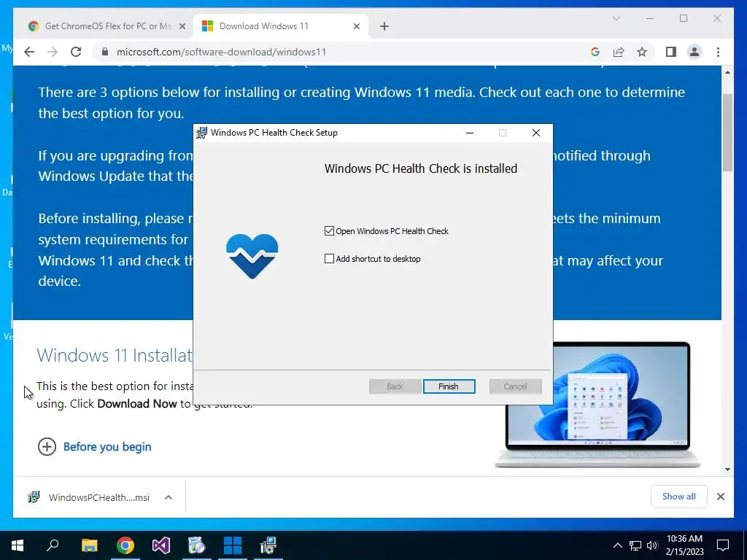Share this page via share icon
This screenshot has width=747, height=560.
pos(619,52)
